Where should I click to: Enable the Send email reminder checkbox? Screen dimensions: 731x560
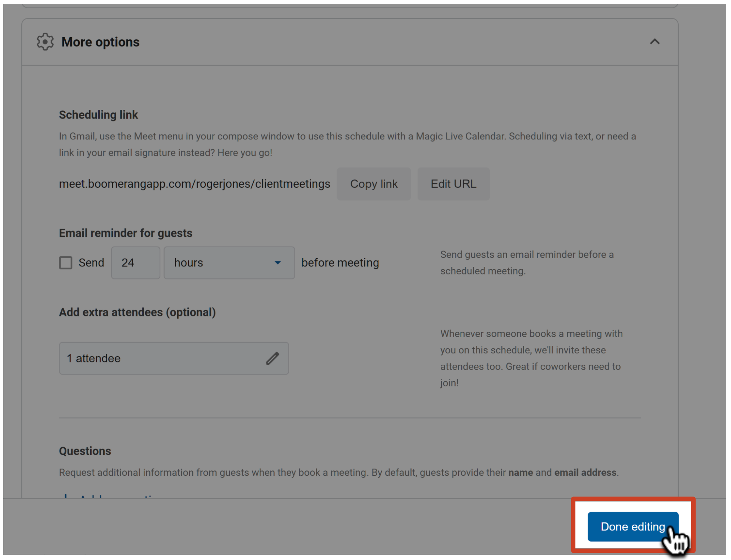66,262
